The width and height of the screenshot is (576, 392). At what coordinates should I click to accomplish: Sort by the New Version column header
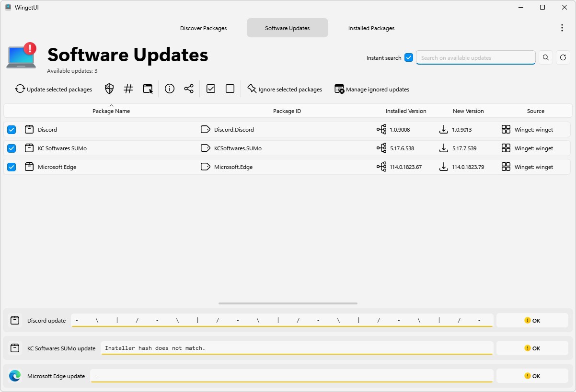coord(468,111)
